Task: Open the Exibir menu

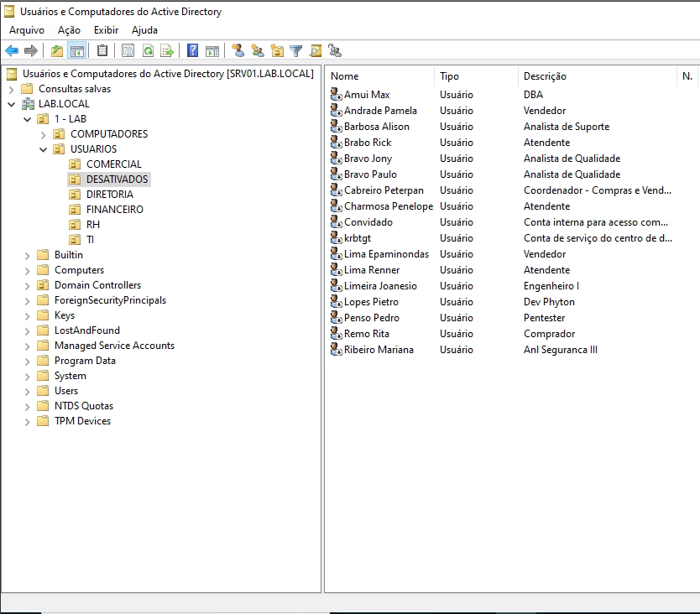Action: click(107, 30)
